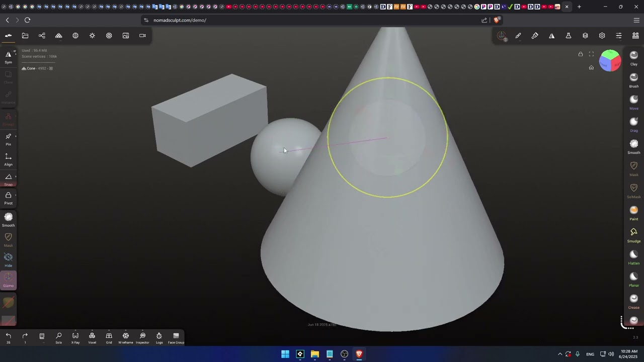The image size is (644, 362).
Task: Click the Undo arrow
Action: pyautogui.click(x=9, y=336)
